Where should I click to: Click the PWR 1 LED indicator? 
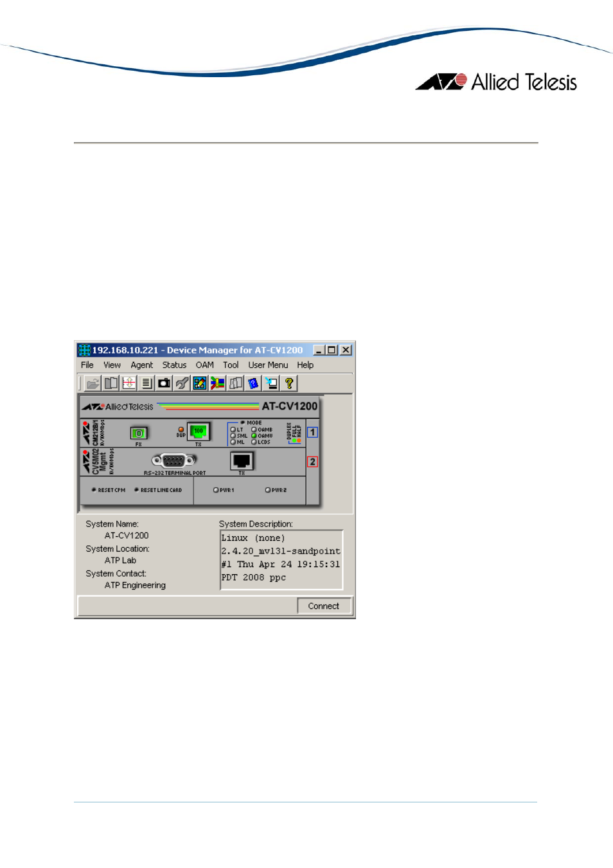tap(216, 490)
